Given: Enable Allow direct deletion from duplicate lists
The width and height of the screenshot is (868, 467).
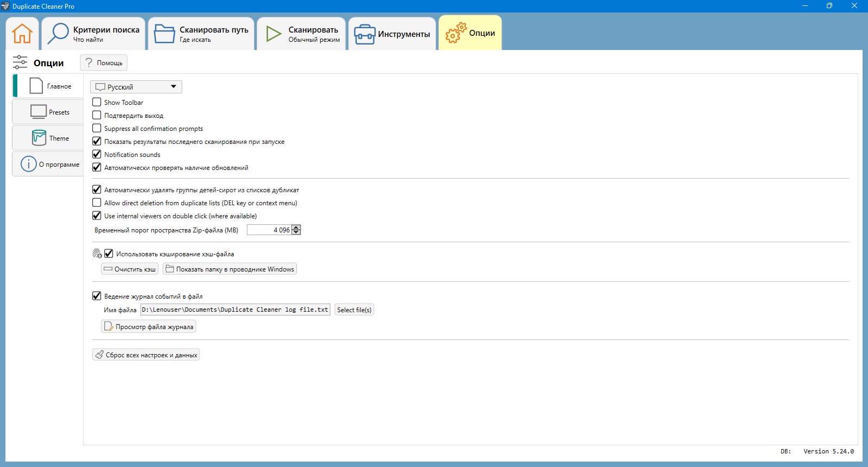Looking at the screenshot, I should click(97, 203).
